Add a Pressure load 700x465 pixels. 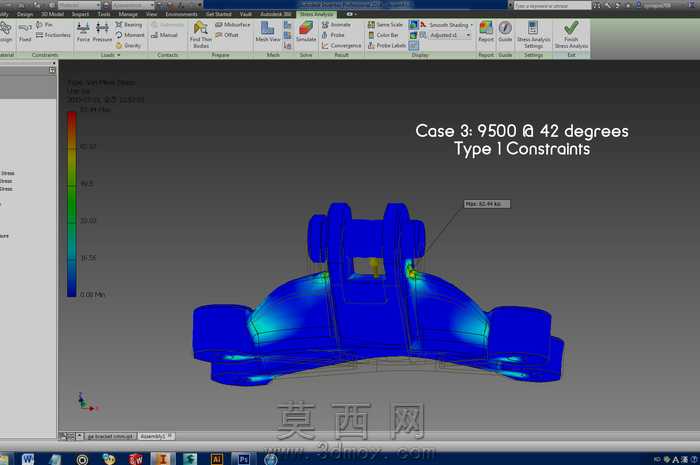click(102, 32)
